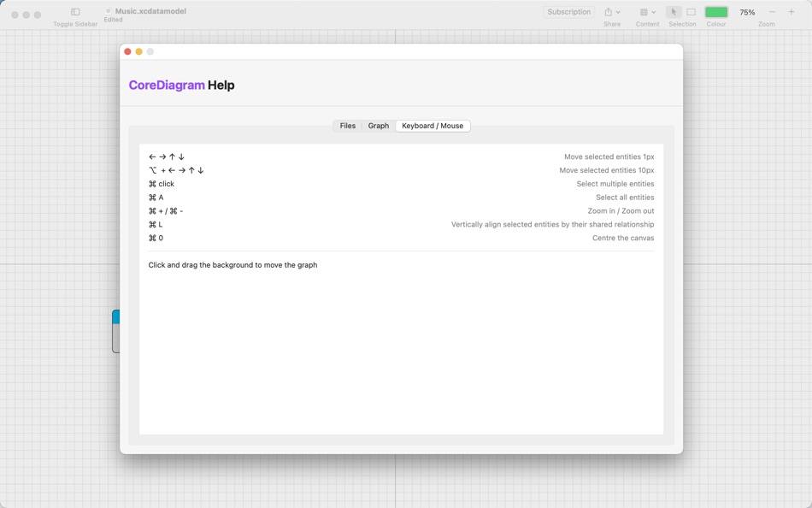Click the CoreDiagram Help heading
This screenshot has height=508, width=812.
(x=182, y=85)
